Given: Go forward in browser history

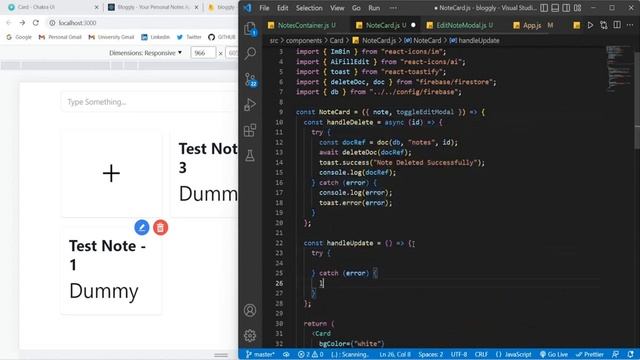Looking at the screenshot, I should [x=22, y=23].
